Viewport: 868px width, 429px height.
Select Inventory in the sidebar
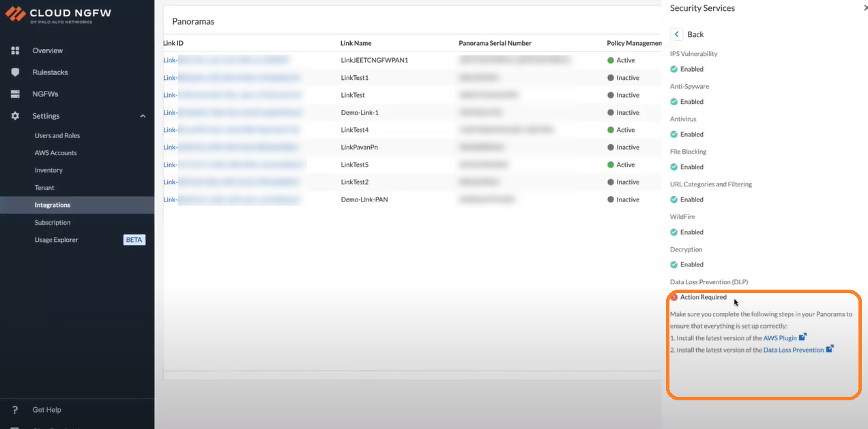[48, 170]
